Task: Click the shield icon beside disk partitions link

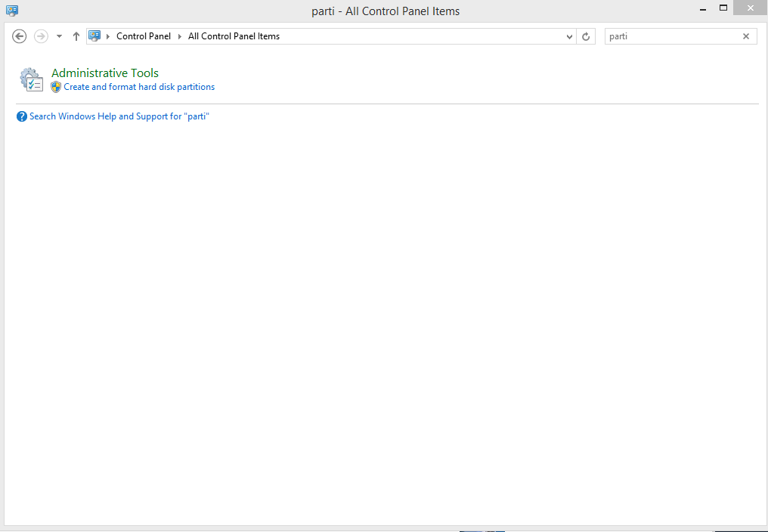Action: coord(56,87)
